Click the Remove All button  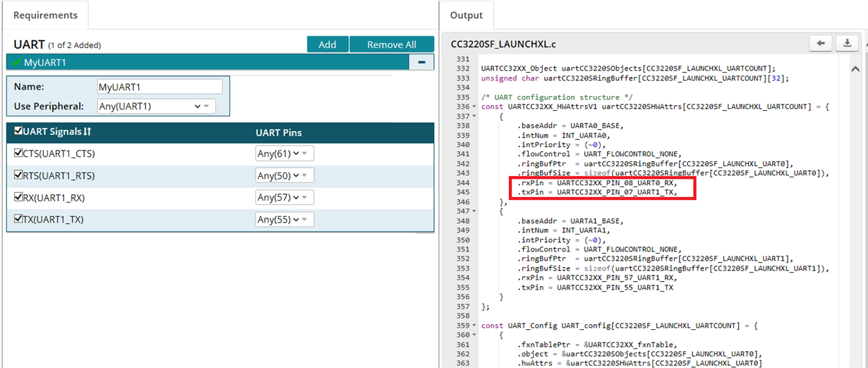[392, 44]
